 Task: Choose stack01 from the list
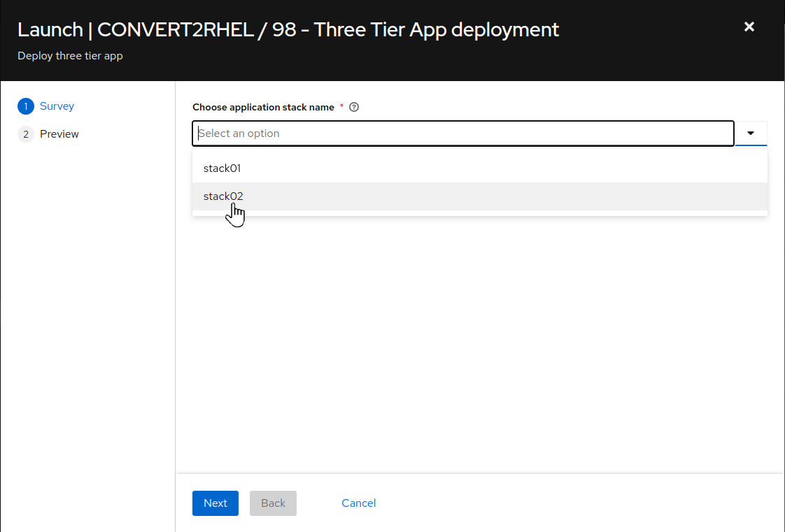(480, 168)
